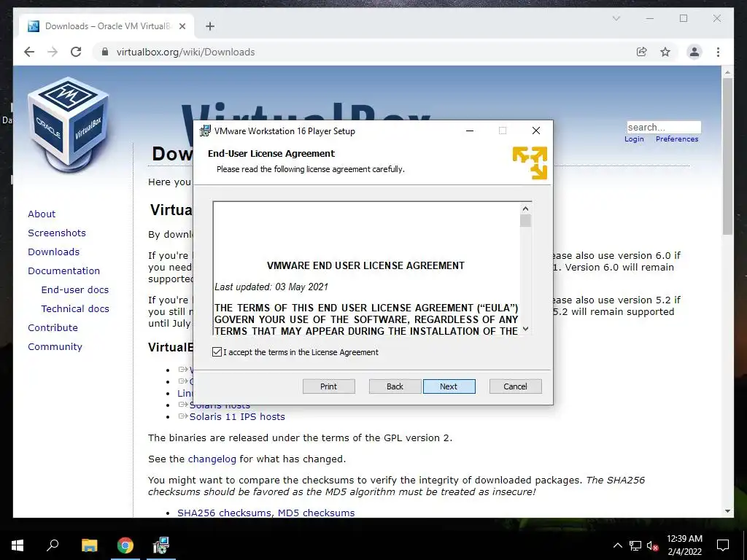Open the taskbar clock and date
Image resolution: width=747 pixels, height=560 pixels.
coord(684,545)
